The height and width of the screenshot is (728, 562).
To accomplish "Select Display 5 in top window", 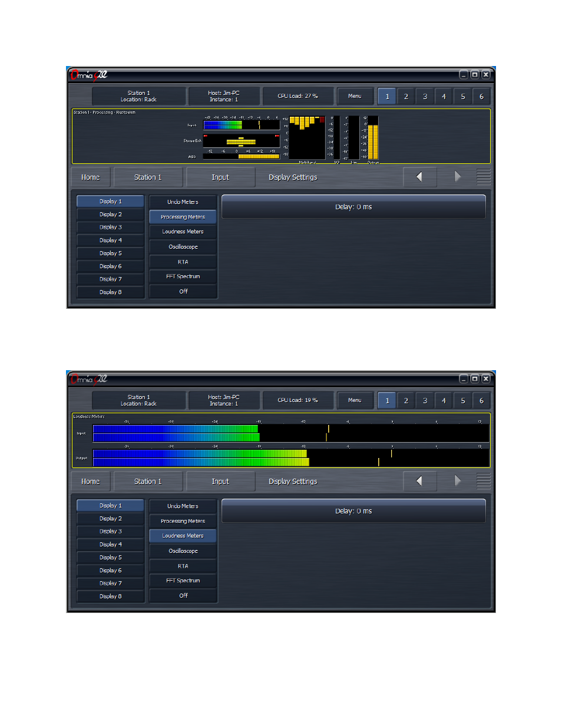I will click(111, 253).
